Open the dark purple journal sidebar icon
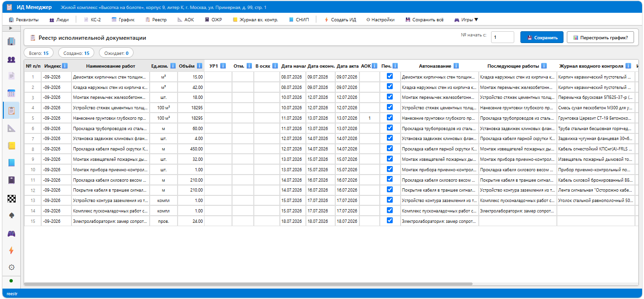 [11, 180]
